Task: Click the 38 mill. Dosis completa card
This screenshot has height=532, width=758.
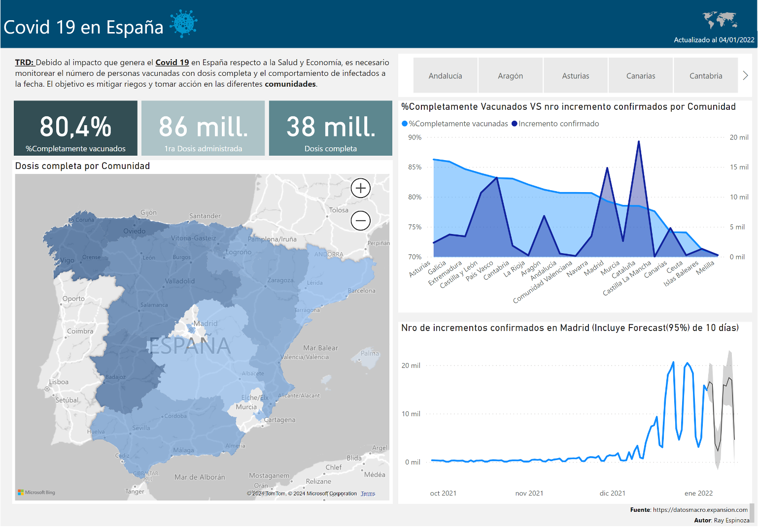Action: point(330,129)
